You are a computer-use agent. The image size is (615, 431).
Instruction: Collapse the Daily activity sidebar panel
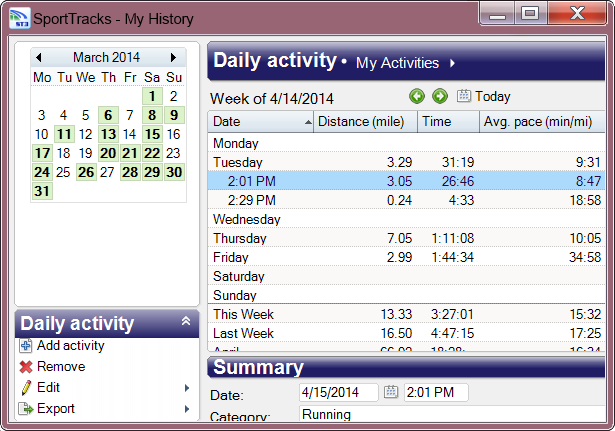click(186, 321)
